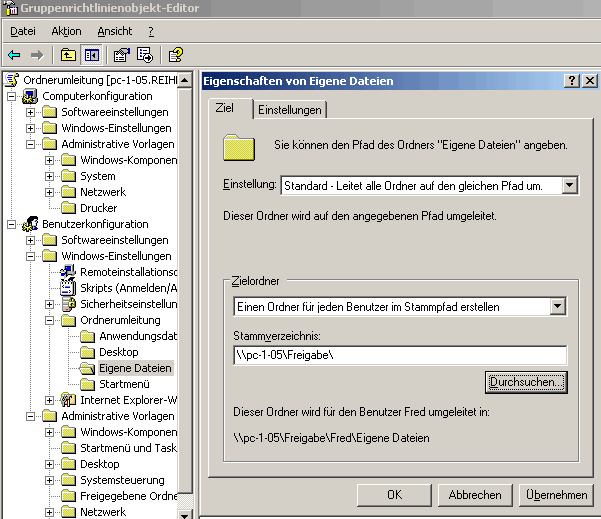Collapse the Benutzerkonfiguration node

11,224
